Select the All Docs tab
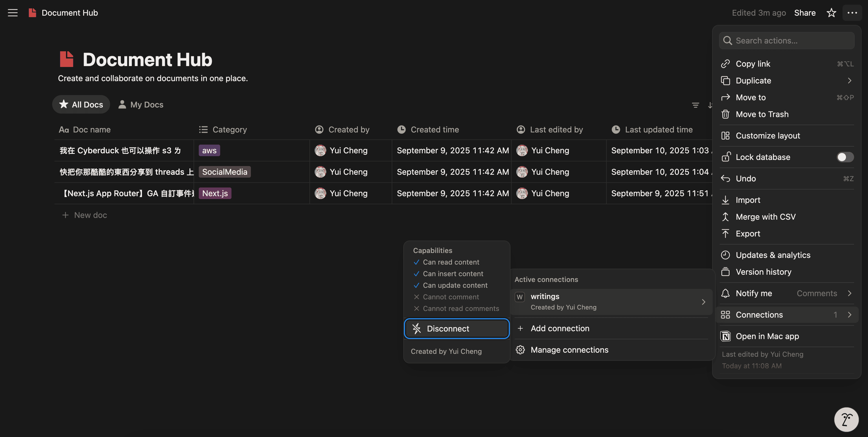Image resolution: width=868 pixels, height=437 pixels. tap(81, 104)
